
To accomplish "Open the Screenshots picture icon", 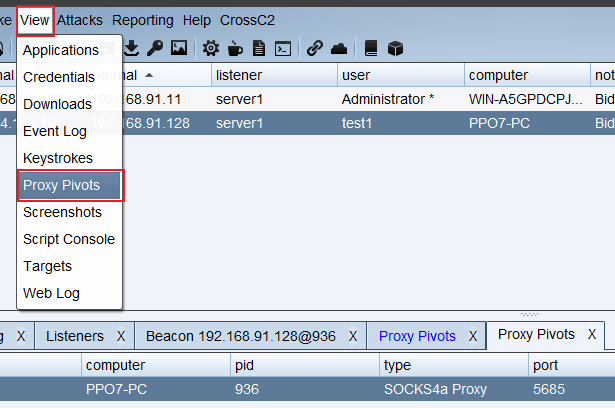I will tap(179, 48).
